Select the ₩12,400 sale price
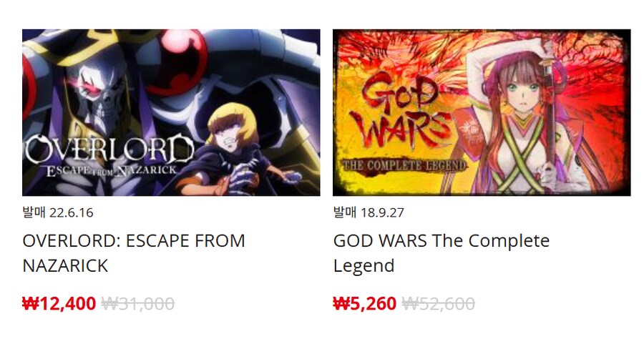Image resolution: width=644 pixels, height=364 pixels. point(59,304)
